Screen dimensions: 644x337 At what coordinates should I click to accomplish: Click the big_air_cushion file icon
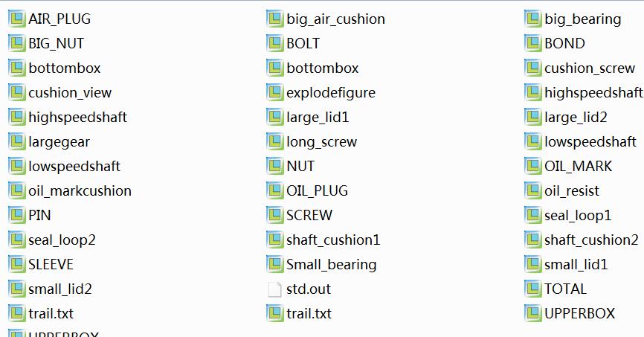(x=274, y=19)
